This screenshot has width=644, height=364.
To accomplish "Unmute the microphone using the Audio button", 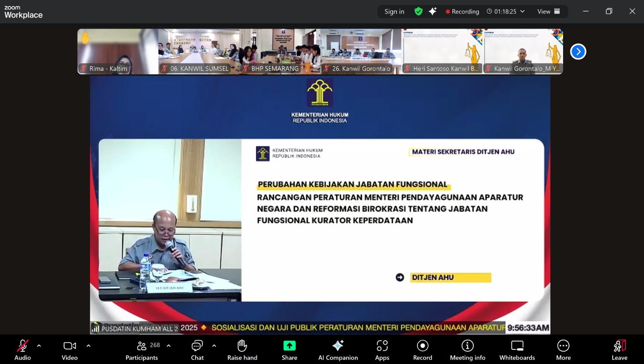I will (23, 350).
